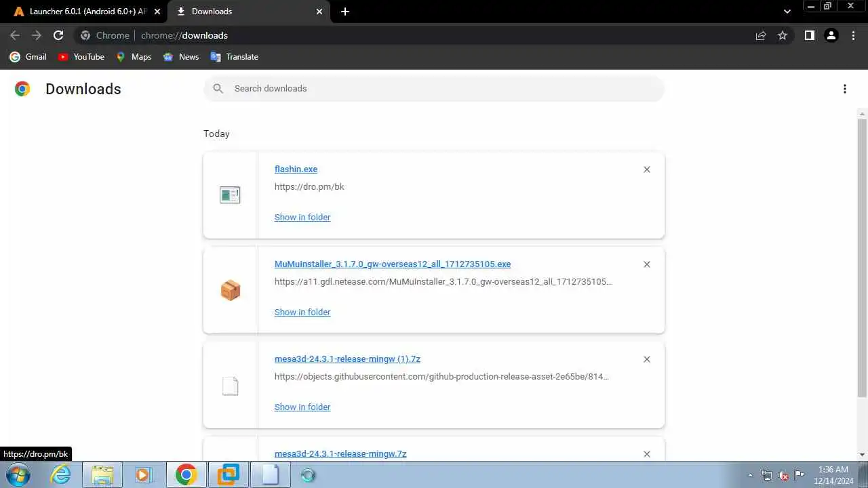The width and height of the screenshot is (868, 488).
Task: Open the Translate bookmark
Action: pos(235,57)
